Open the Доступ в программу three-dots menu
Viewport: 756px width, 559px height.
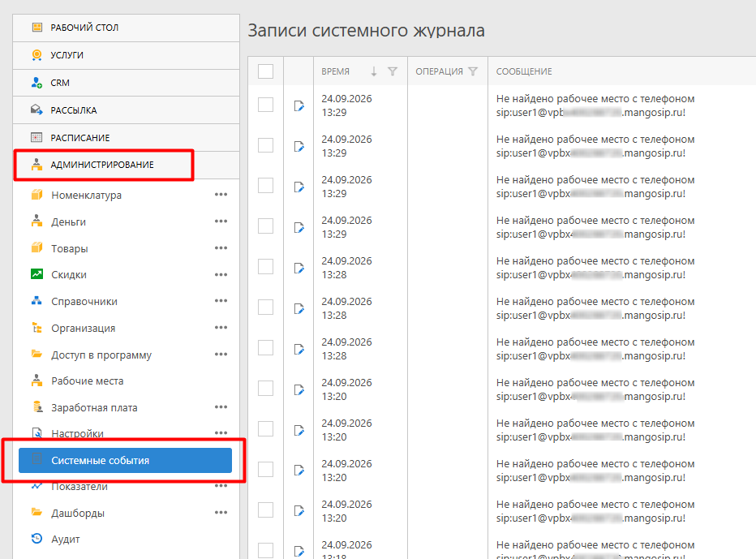[221, 354]
